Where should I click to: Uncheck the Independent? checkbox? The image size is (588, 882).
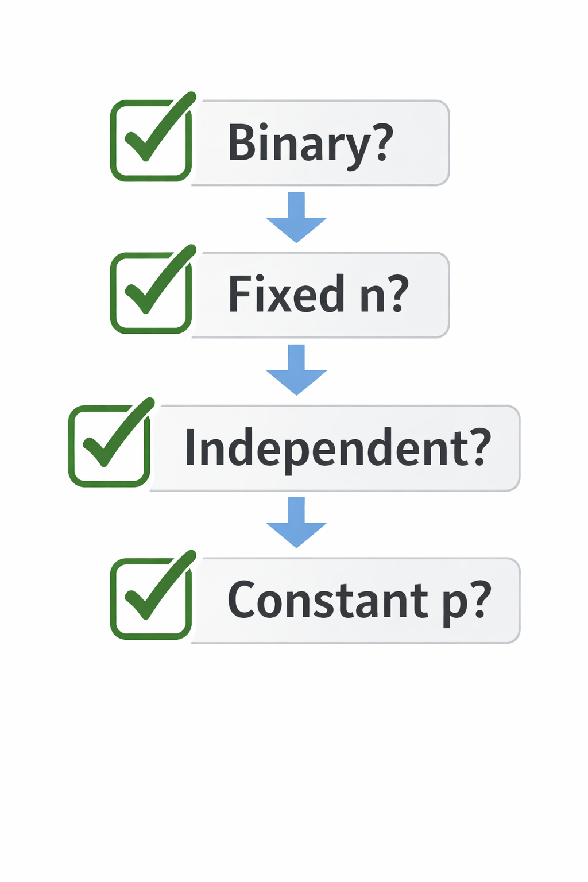[x=109, y=446]
